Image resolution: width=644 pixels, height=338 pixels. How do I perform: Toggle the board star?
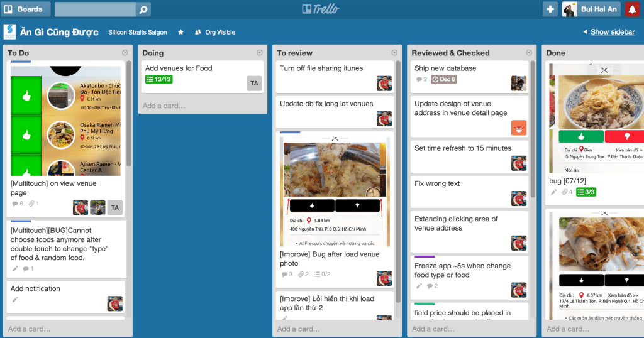click(180, 32)
